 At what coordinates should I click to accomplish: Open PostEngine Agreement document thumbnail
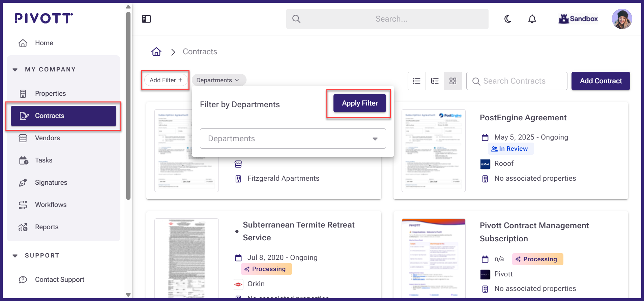(x=433, y=151)
